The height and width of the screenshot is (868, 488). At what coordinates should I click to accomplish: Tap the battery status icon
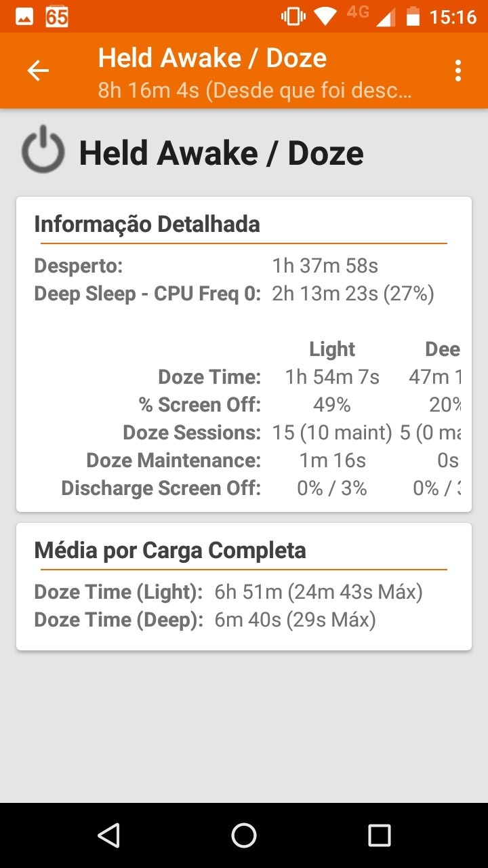pyautogui.click(x=413, y=16)
